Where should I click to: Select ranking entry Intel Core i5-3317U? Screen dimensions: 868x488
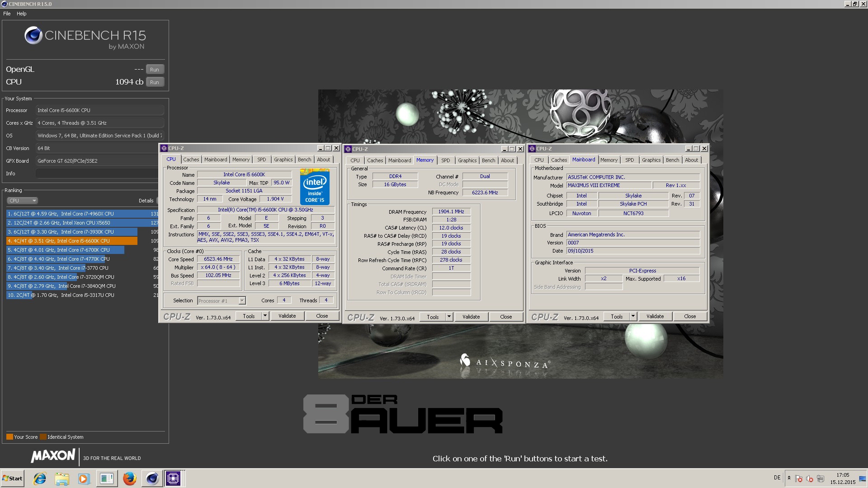82,295
